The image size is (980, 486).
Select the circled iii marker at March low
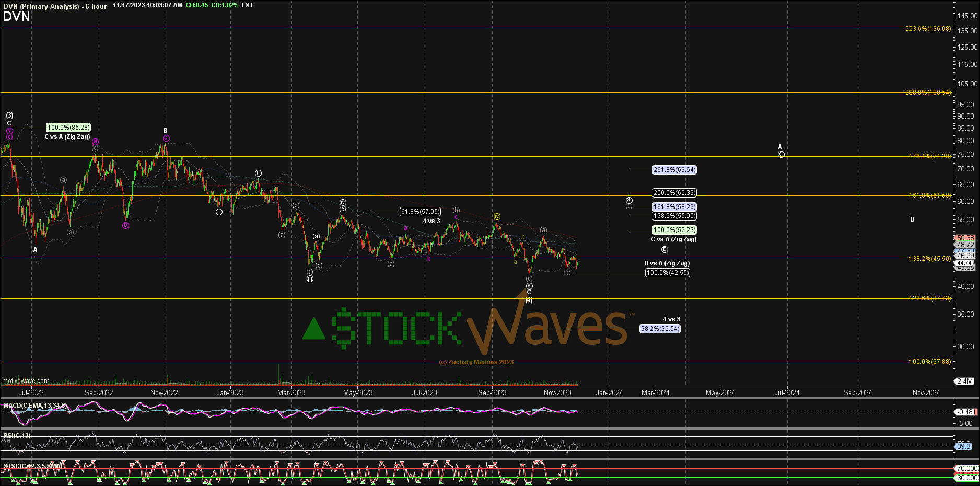pyautogui.click(x=310, y=279)
